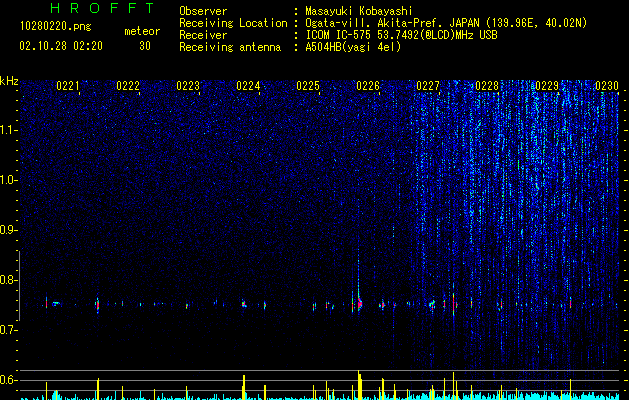The height and width of the screenshot is (400, 629).
Task: Click the meteor count value 30
Action: click(145, 46)
